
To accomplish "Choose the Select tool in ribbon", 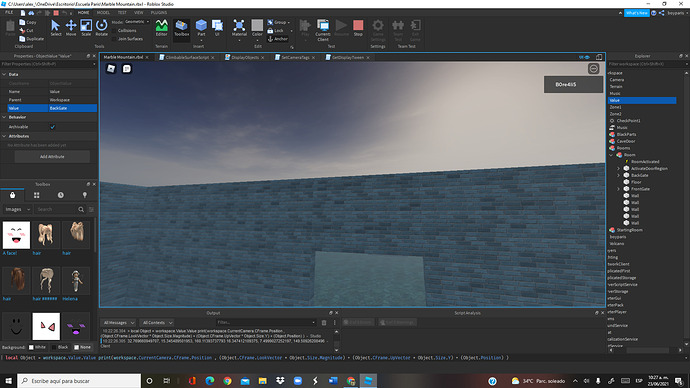I will [x=56, y=28].
